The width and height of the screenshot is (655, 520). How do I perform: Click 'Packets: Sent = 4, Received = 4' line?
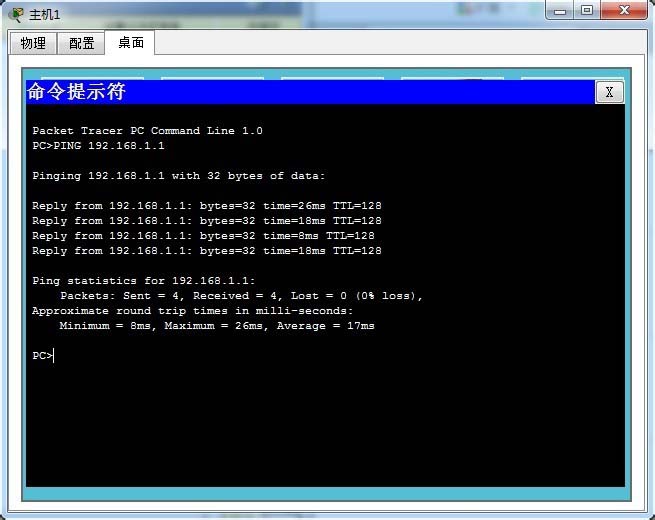pyautogui.click(x=241, y=296)
